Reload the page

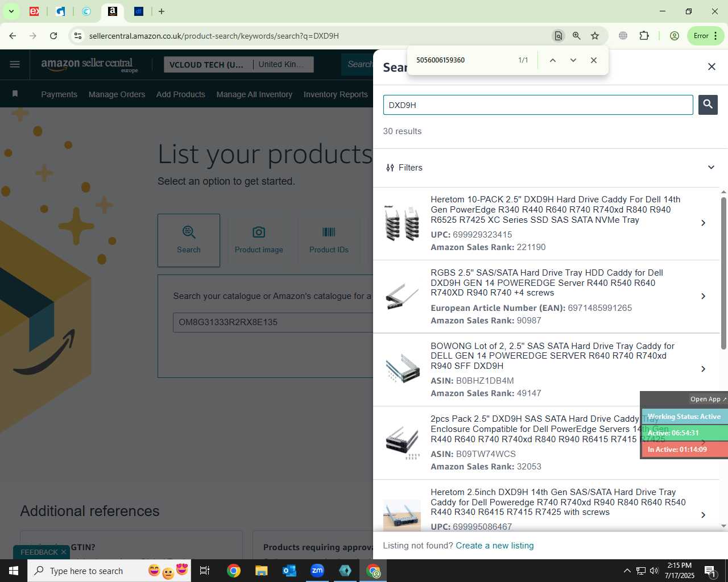click(53, 36)
